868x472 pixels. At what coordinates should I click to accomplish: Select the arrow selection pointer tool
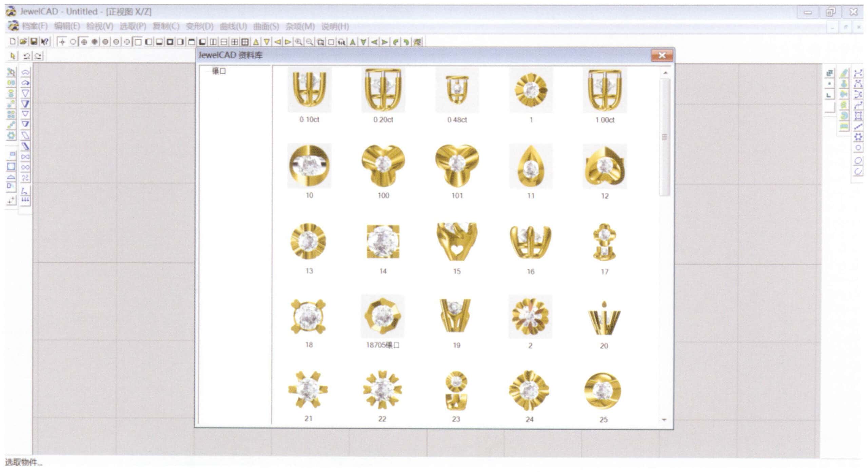pos(13,56)
